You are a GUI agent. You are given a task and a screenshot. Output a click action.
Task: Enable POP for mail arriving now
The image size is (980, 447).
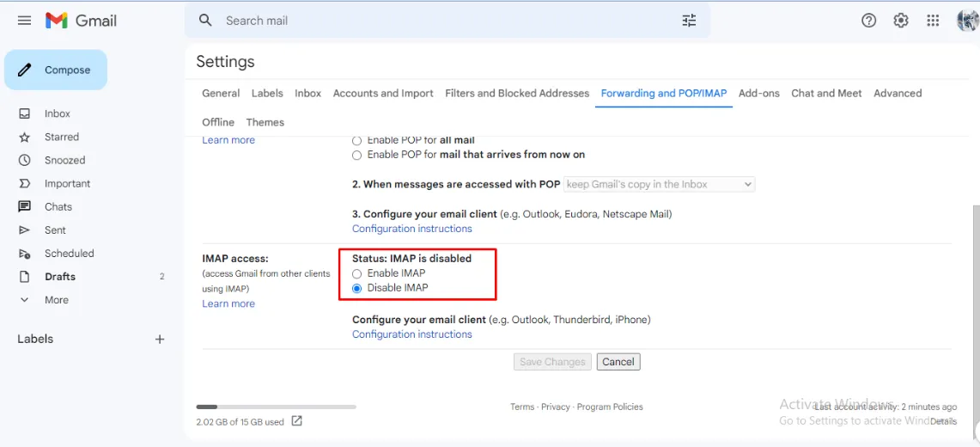357,155
